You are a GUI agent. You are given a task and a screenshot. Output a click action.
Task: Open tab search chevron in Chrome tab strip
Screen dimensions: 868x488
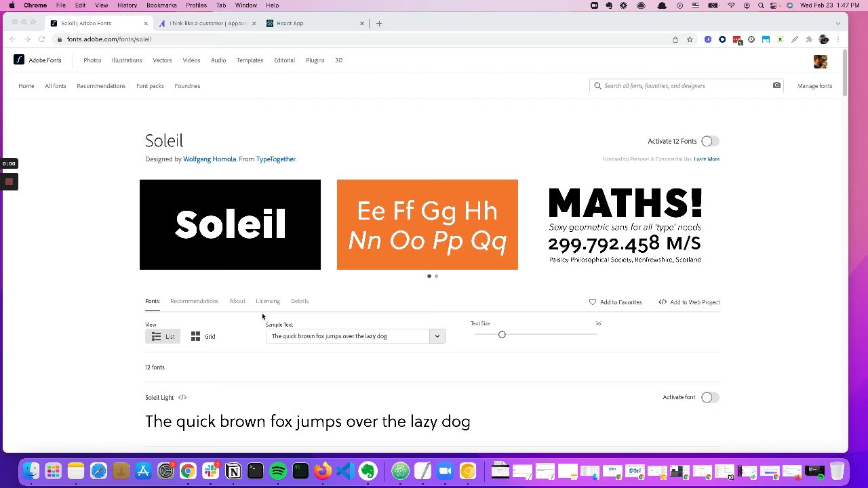coord(838,23)
